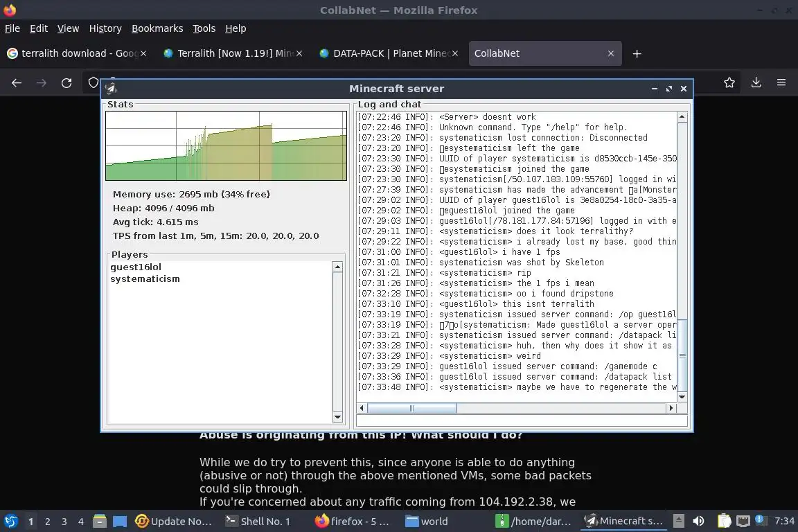Click the back arrow in Firefox
Viewport: 798px width, 532px height.
point(17,82)
